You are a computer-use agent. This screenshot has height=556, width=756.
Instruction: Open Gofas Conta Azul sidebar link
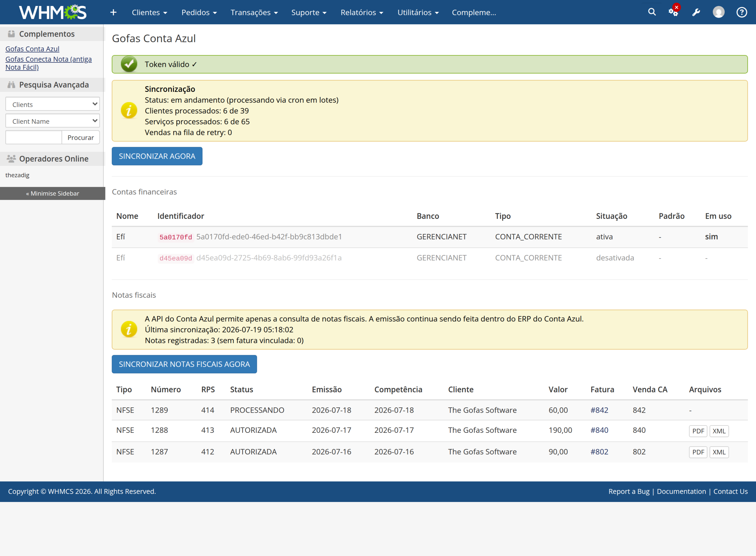click(32, 49)
